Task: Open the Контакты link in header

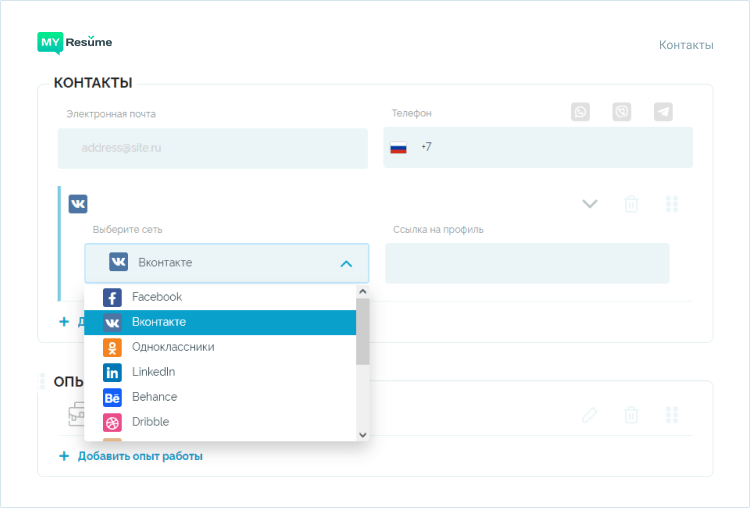Action: (686, 45)
